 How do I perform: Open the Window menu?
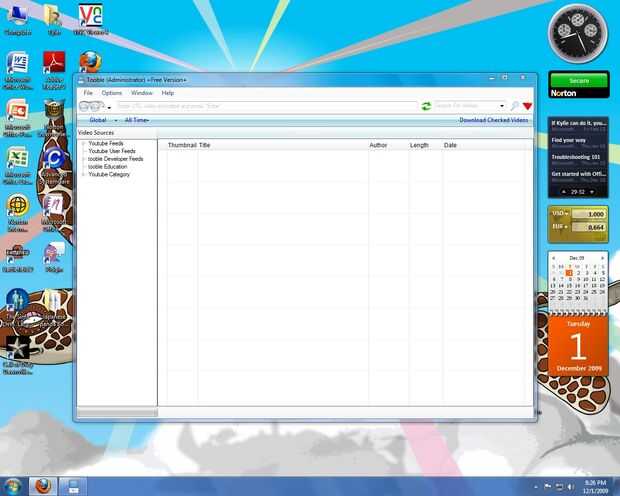point(142,93)
